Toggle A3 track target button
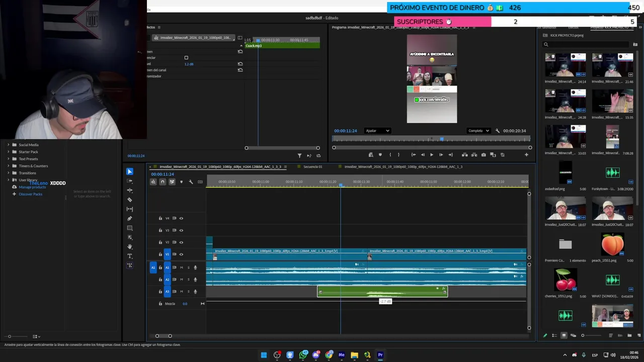Screen dimensions: 644x362 click(168, 292)
